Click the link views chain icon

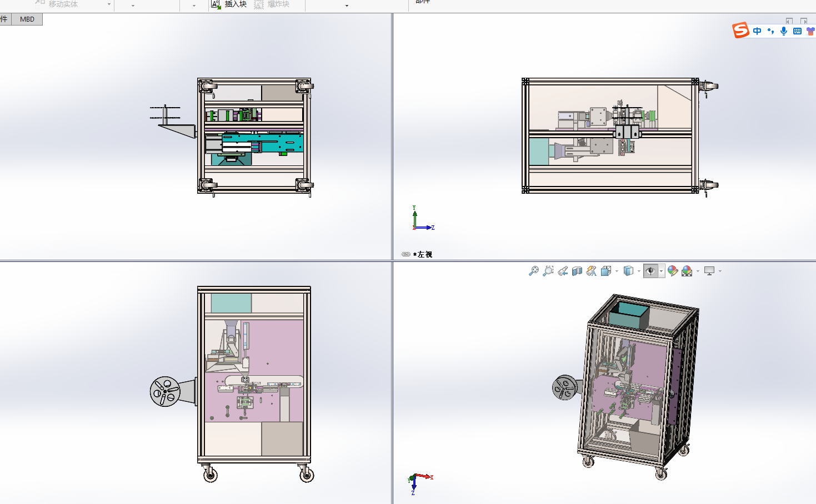coord(406,254)
